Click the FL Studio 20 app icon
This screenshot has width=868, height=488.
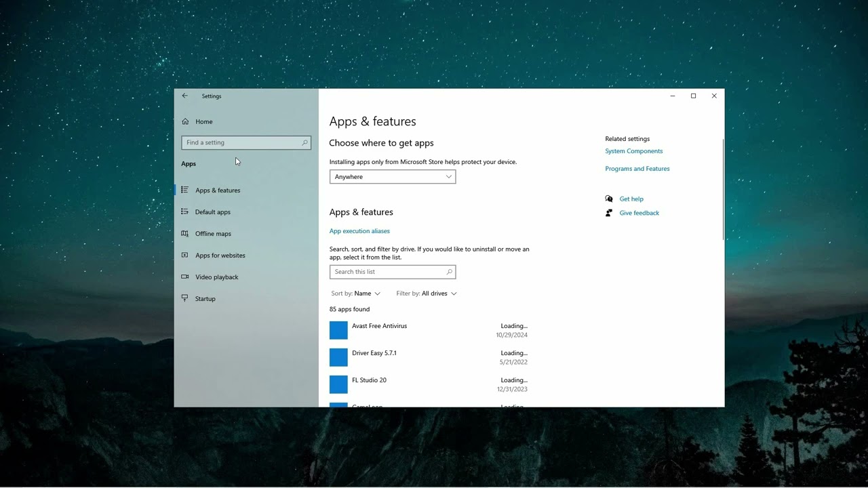338,384
